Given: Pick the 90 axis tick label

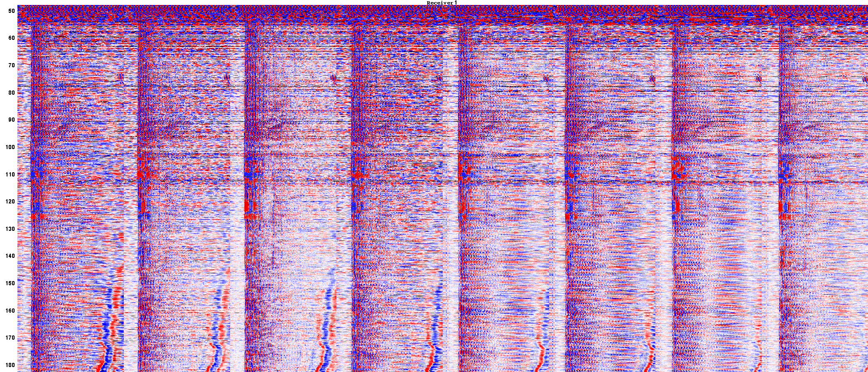Looking at the screenshot, I should point(11,120).
